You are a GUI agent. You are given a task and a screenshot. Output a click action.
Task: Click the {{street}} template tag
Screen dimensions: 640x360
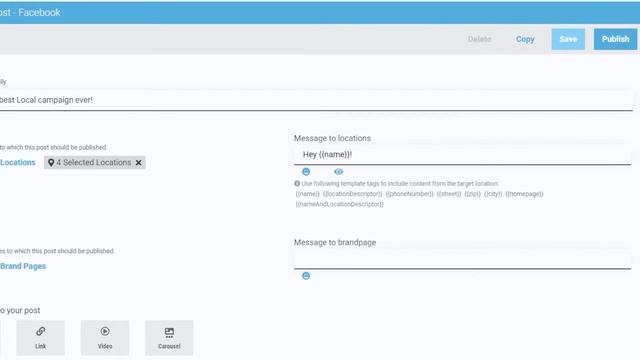coord(449,194)
